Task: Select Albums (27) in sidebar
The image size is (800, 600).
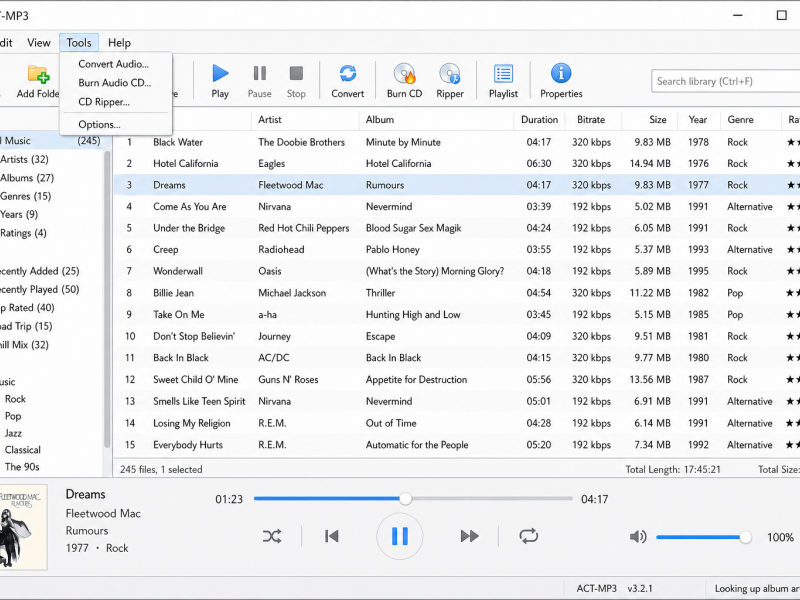Action: pyautogui.click(x=27, y=178)
